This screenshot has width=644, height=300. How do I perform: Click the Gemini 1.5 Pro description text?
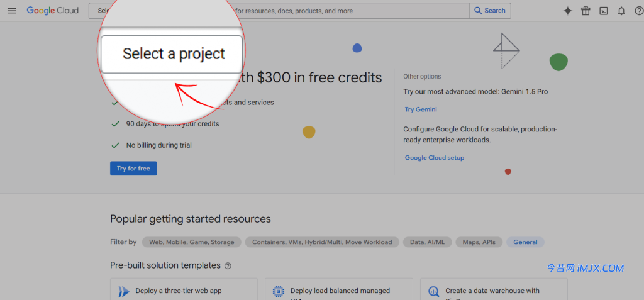475,92
